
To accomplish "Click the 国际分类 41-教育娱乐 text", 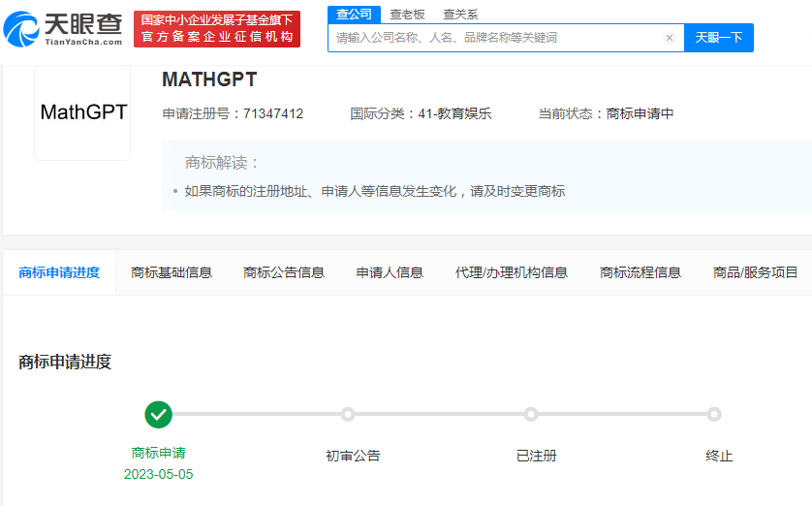I will coord(421,113).
